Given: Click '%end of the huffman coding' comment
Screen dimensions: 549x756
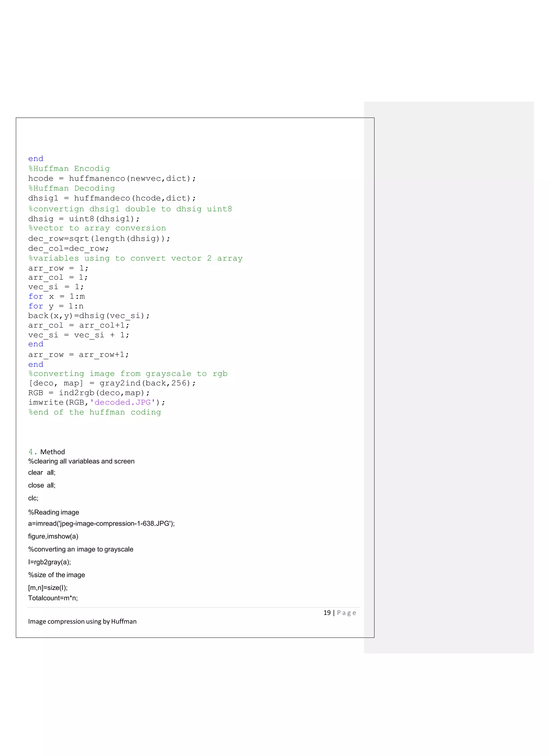Looking at the screenshot, I should [x=95, y=412].
